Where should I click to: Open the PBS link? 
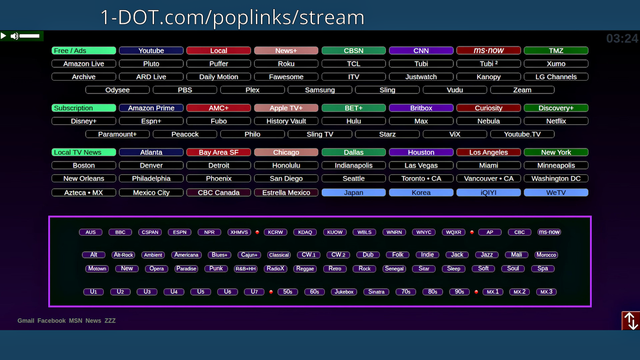(185, 90)
